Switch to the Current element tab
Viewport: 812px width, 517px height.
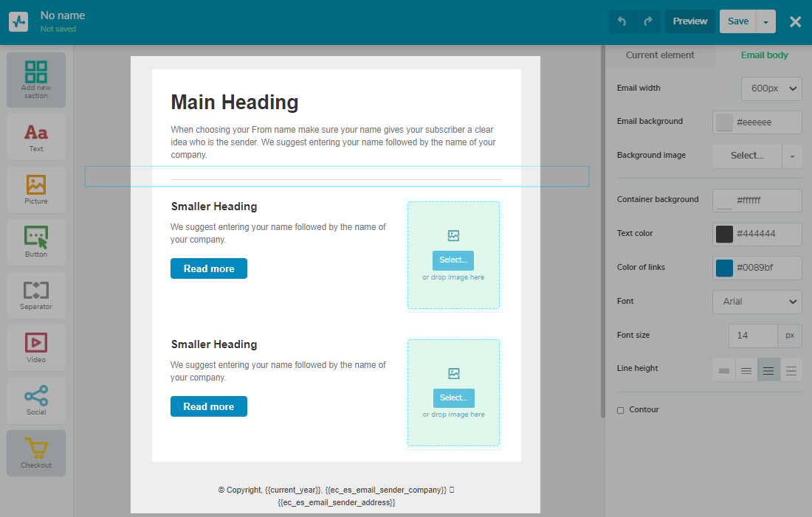pyautogui.click(x=660, y=55)
